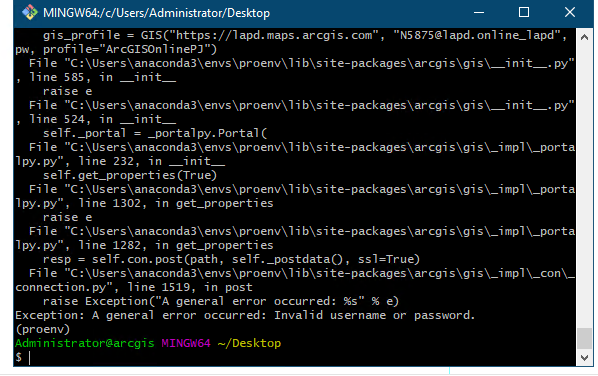Click 'line 232, in __init__' text
Viewport: 598px width, 376px height.
click(151, 161)
